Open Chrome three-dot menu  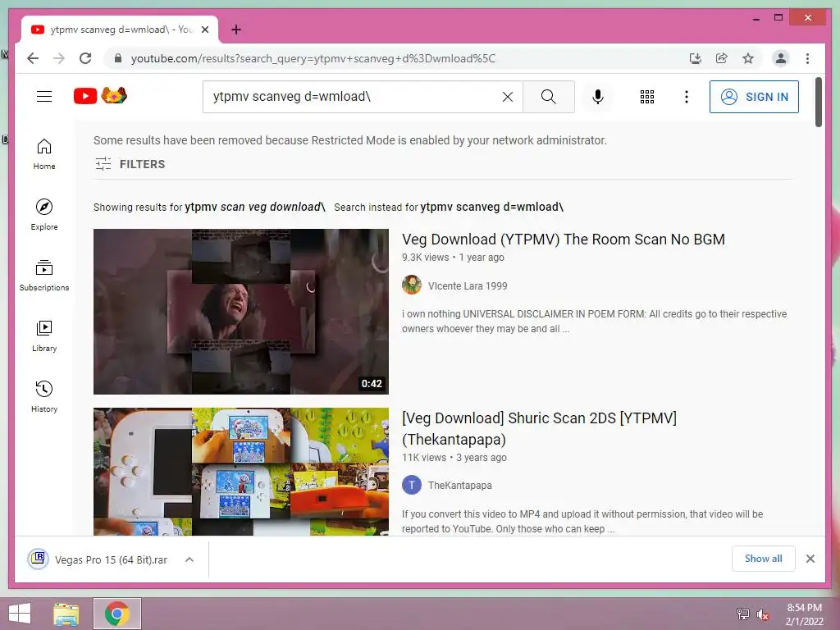[807, 58]
